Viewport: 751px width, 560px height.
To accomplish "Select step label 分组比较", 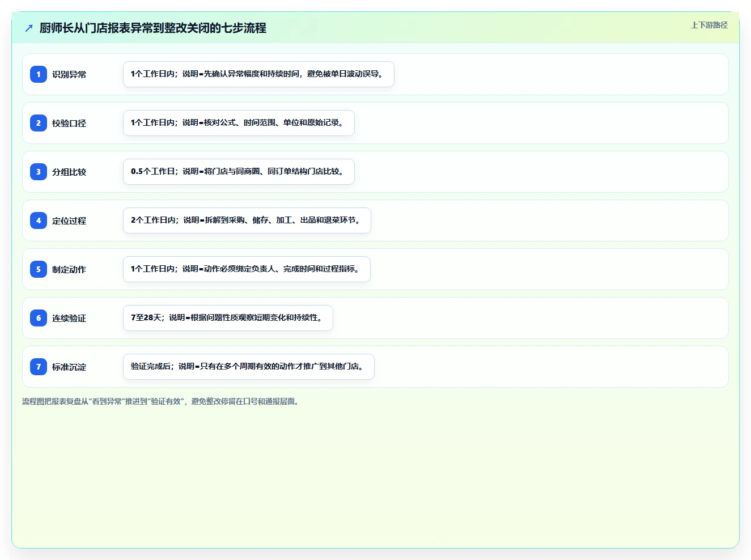I will click(x=69, y=172).
